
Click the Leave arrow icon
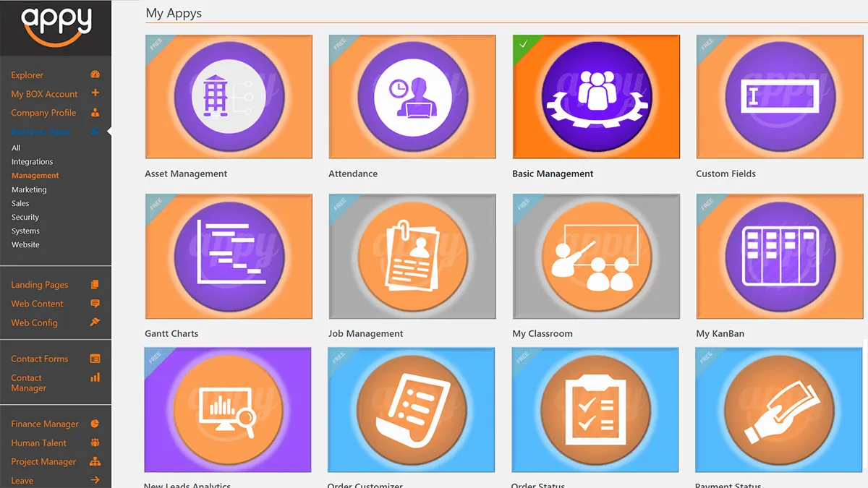pos(95,480)
